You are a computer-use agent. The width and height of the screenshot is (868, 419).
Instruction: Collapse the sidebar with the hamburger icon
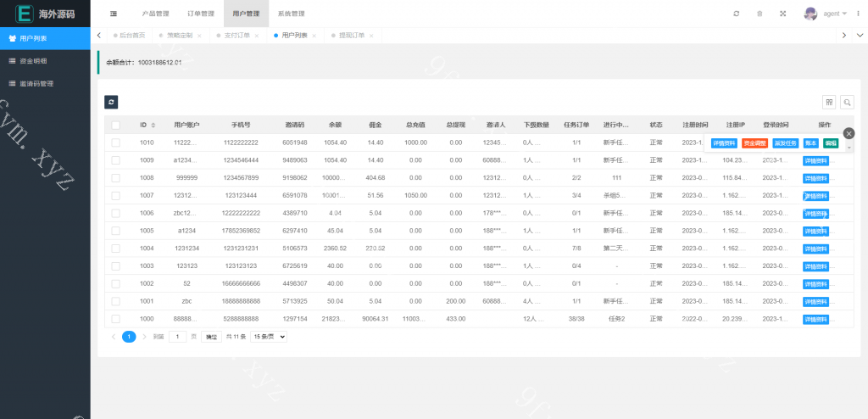tap(114, 14)
